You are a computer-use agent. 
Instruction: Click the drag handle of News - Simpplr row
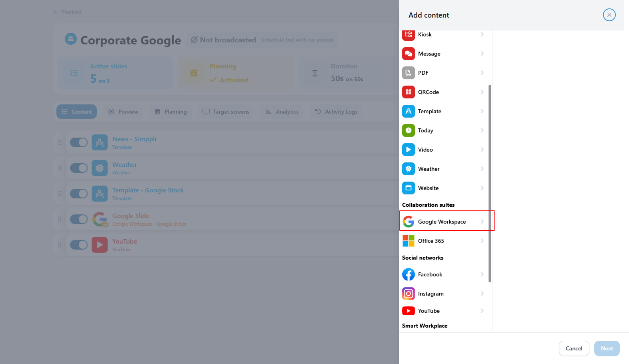tap(60, 142)
